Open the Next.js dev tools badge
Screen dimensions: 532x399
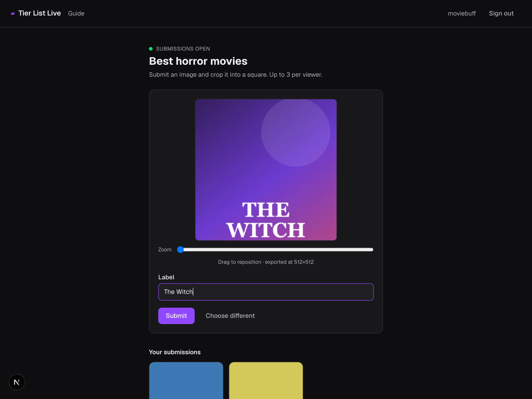click(17, 382)
